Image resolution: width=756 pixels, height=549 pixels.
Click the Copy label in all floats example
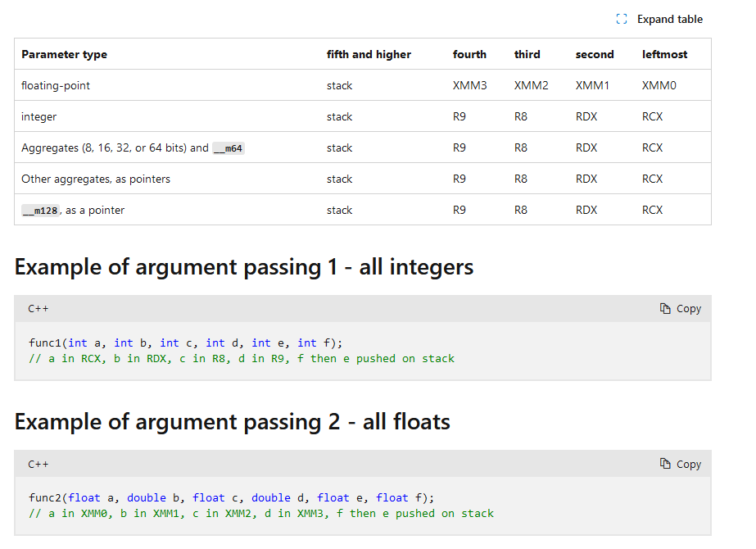(689, 464)
